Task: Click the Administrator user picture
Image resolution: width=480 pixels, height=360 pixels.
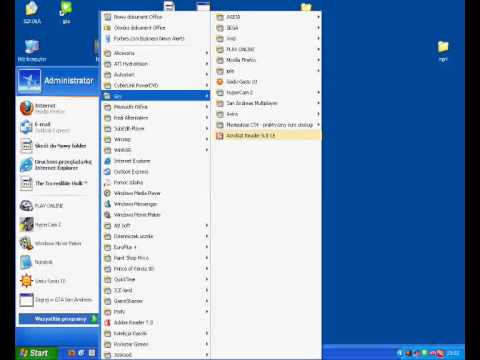Action: click(30, 81)
